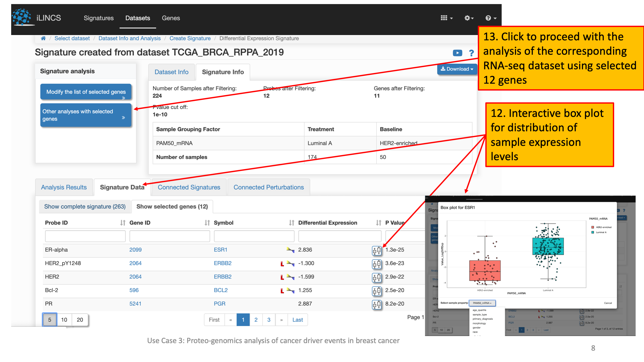Image resolution: width=644 pixels, height=362 pixels.
Task: Click the red L icon in HER2_pY1248 row
Action: 282,264
